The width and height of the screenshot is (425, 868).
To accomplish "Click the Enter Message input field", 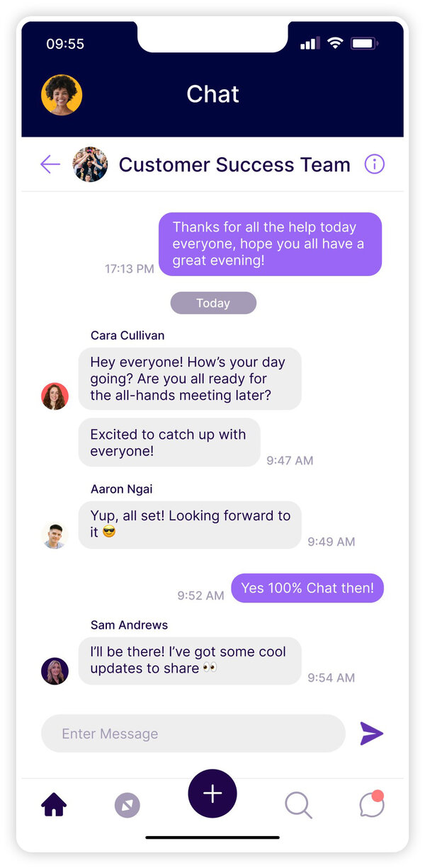I will (x=193, y=733).
